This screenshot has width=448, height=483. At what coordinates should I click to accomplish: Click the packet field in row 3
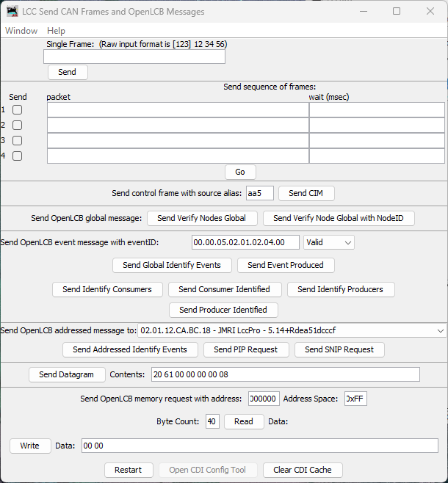pyautogui.click(x=178, y=141)
